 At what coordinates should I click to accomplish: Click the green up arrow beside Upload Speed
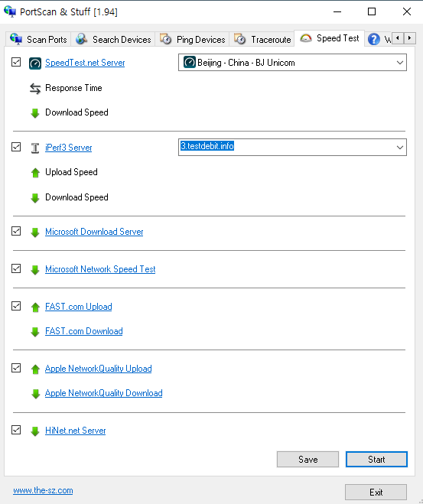[35, 173]
